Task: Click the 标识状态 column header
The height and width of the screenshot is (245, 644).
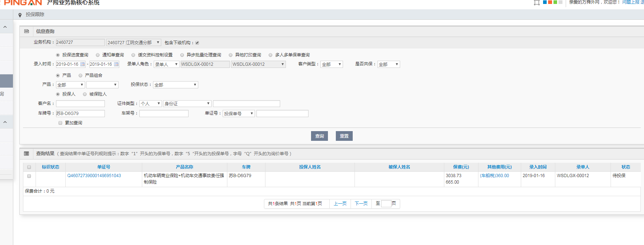Action: [51, 167]
